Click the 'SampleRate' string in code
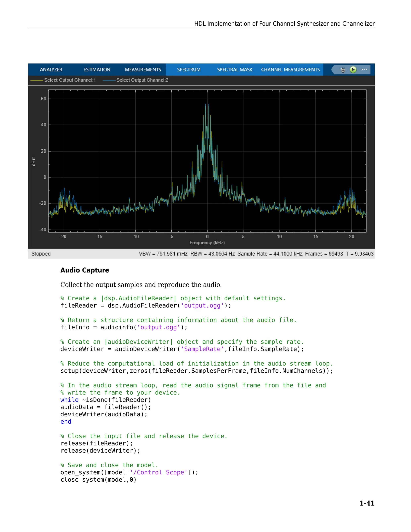The height and width of the screenshot is (532, 411). [x=202, y=349]
